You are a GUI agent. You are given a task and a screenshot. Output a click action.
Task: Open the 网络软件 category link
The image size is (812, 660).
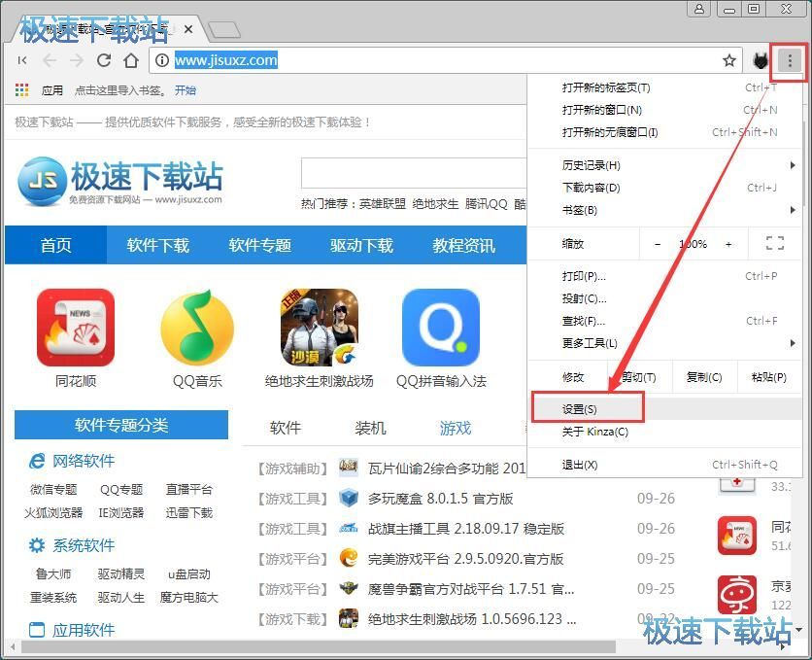84,461
